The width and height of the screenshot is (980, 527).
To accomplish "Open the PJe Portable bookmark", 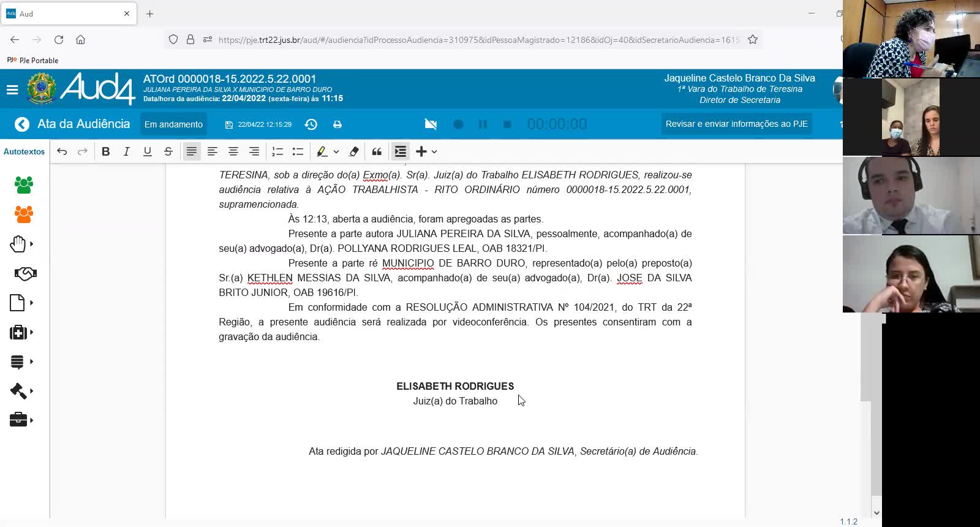I will [x=32, y=60].
